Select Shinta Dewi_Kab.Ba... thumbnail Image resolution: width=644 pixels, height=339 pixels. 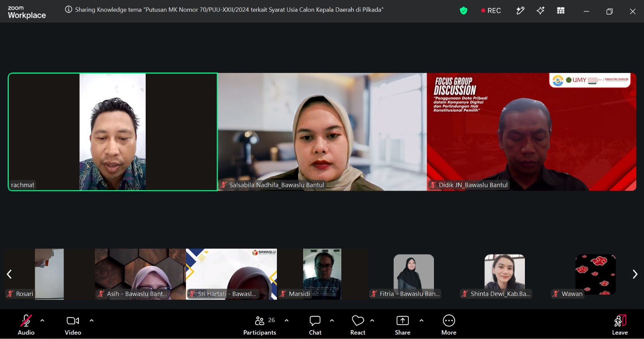pyautogui.click(x=504, y=274)
